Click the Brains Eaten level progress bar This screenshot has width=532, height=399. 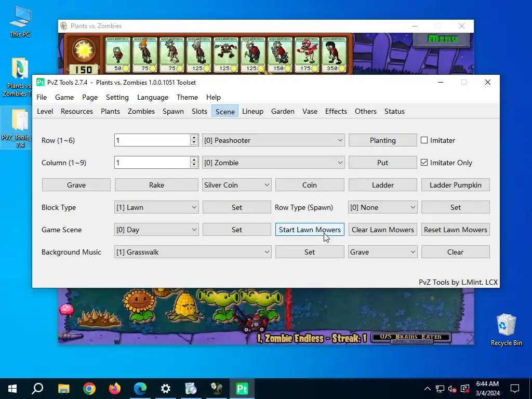411,338
